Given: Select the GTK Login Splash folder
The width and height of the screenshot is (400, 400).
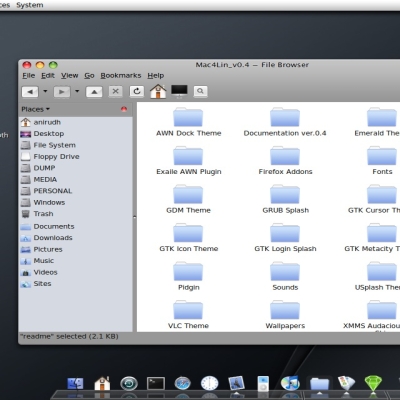Looking at the screenshot, I should [x=285, y=238].
